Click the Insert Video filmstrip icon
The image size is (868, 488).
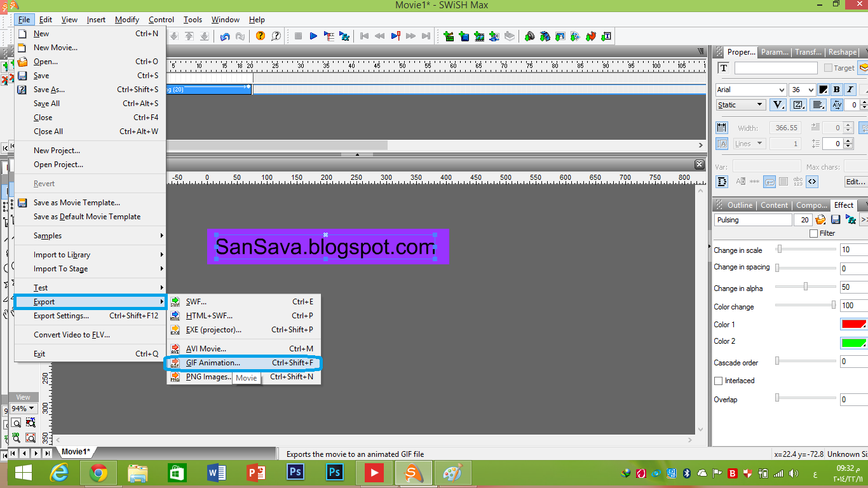point(479,36)
